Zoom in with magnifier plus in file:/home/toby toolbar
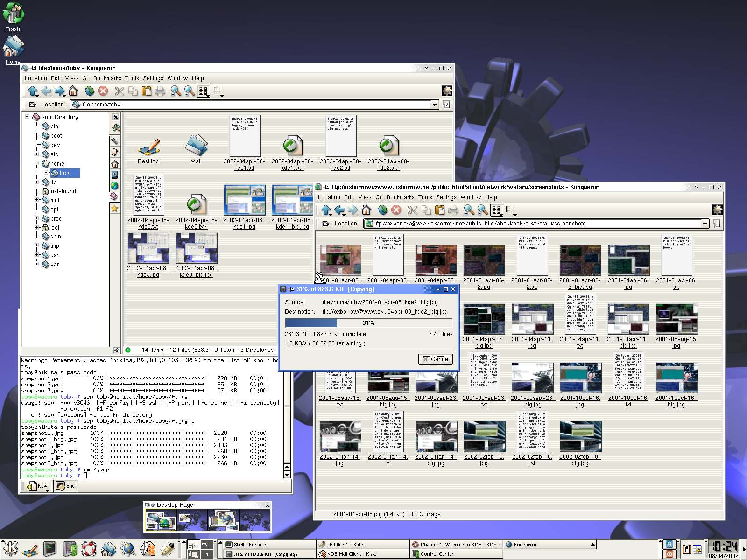The height and width of the screenshot is (560, 747). pos(176,91)
